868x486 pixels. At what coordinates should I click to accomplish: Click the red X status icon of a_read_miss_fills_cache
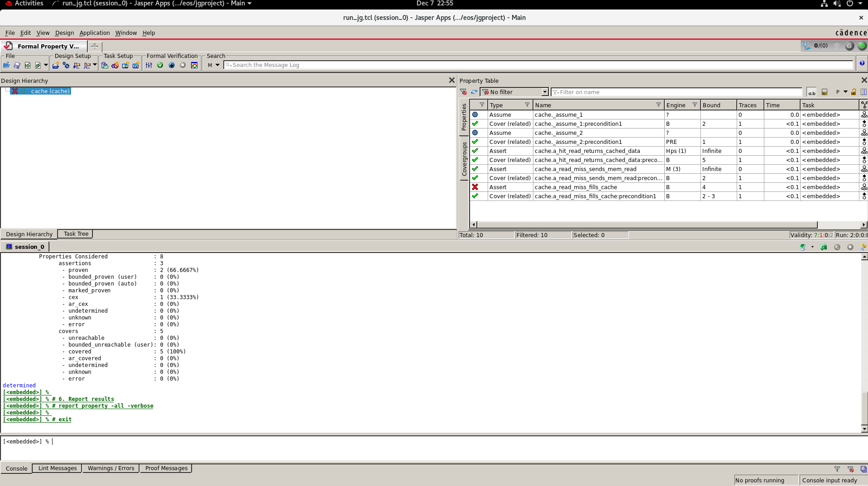[x=475, y=187]
